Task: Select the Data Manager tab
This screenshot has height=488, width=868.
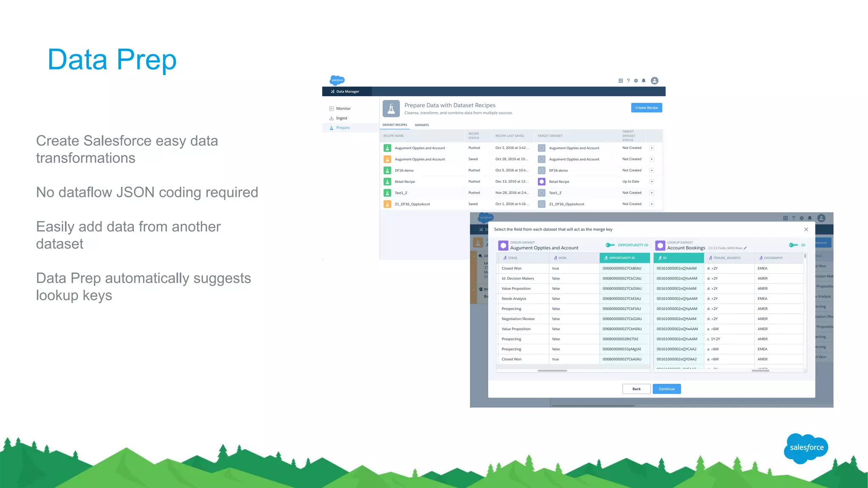Action: coord(347,91)
